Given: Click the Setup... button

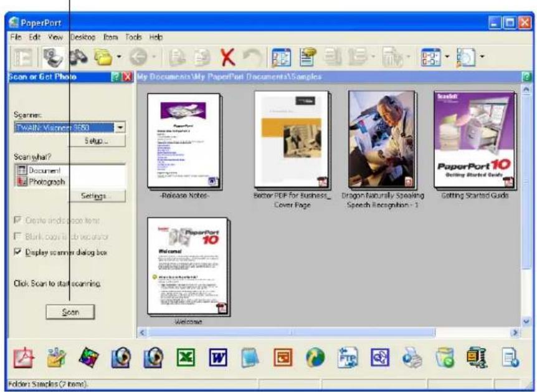Looking at the screenshot, I should click(x=97, y=141).
